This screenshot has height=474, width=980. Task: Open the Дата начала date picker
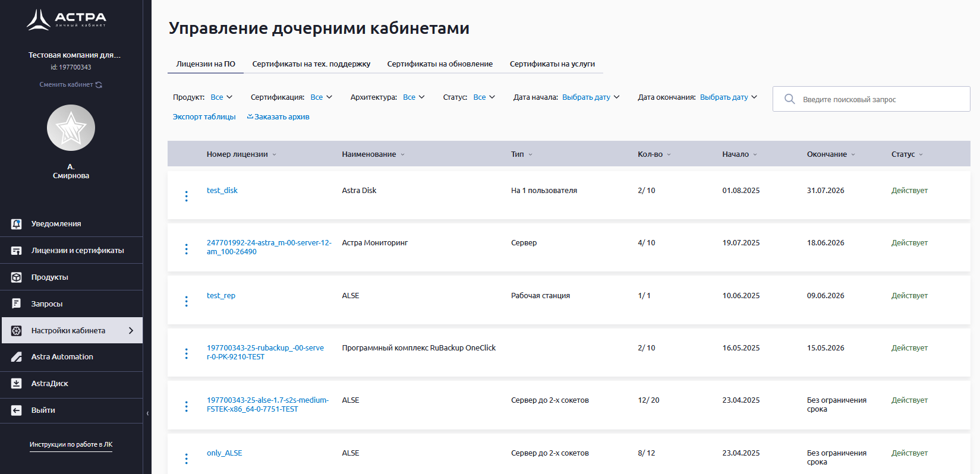pos(590,97)
